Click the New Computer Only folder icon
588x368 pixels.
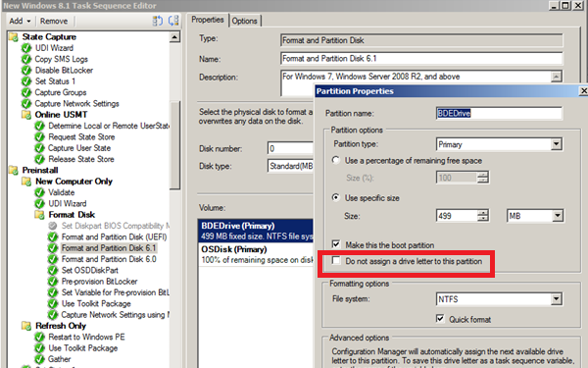coord(26,182)
